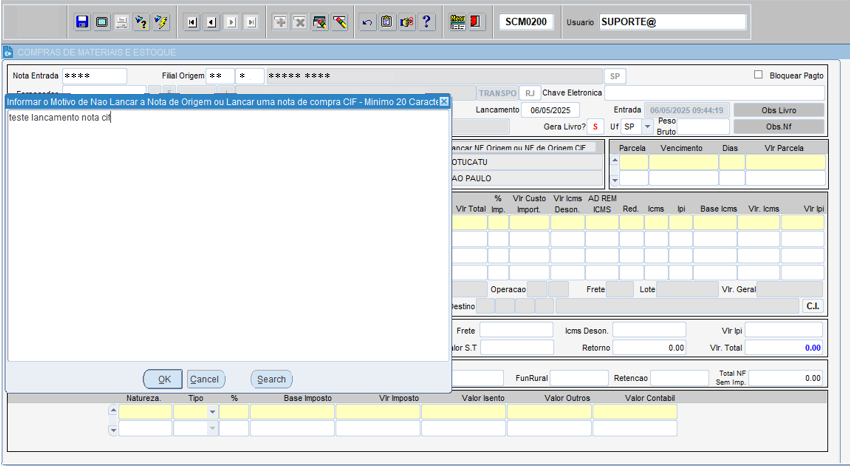Image resolution: width=850 pixels, height=467 pixels.
Task: Click the Menu icon in toolbar
Action: click(457, 21)
